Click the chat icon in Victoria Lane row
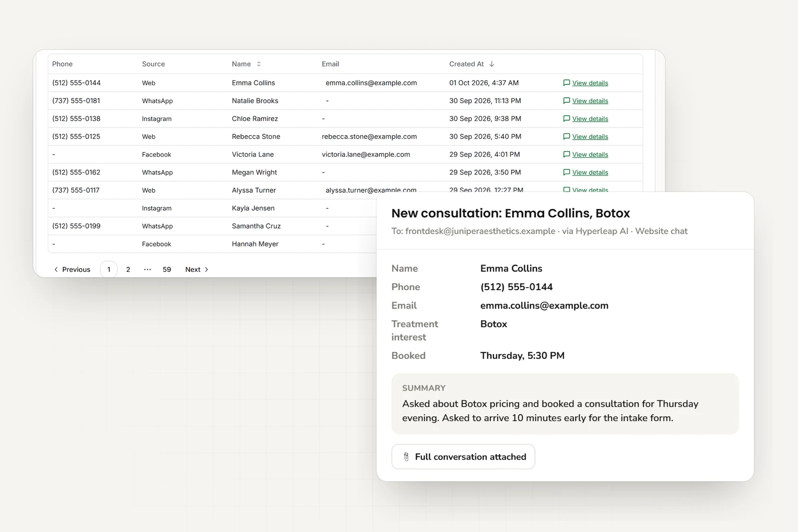 (566, 155)
